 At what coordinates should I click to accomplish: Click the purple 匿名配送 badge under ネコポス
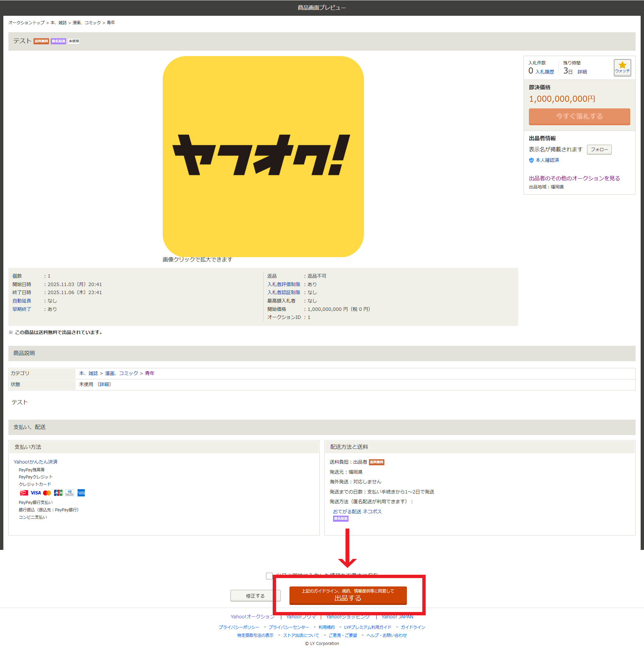(x=340, y=519)
